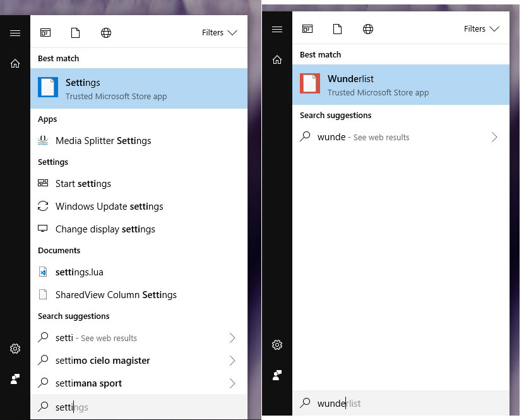
Task: Select the Change display settings result
Action: pos(105,229)
